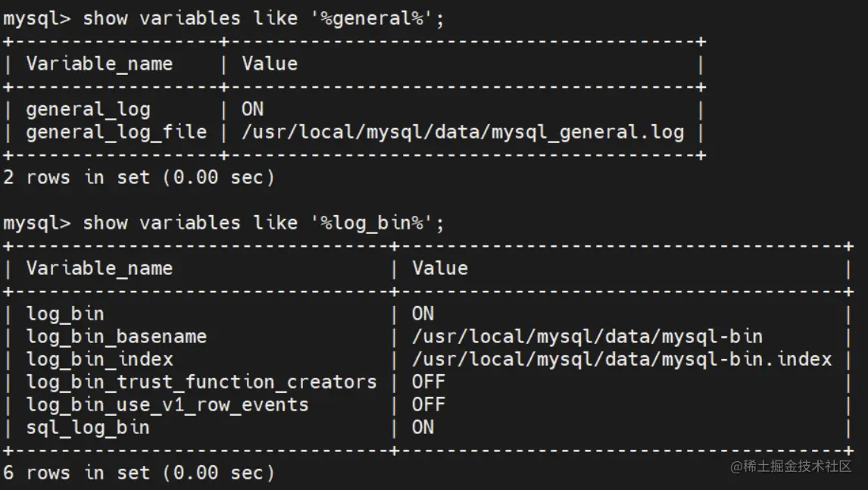Image resolution: width=868 pixels, height=490 pixels.
Task: Click the log_bin_trust_function_creators variable
Action: (201, 382)
